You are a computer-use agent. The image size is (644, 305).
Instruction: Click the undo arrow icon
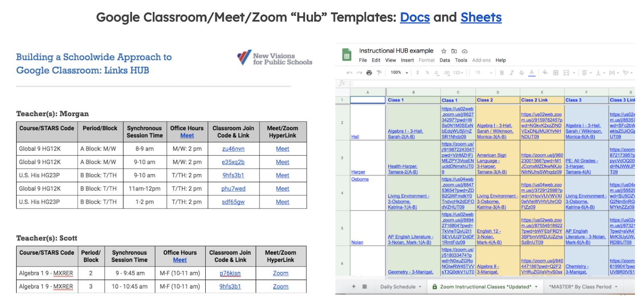pos(349,73)
